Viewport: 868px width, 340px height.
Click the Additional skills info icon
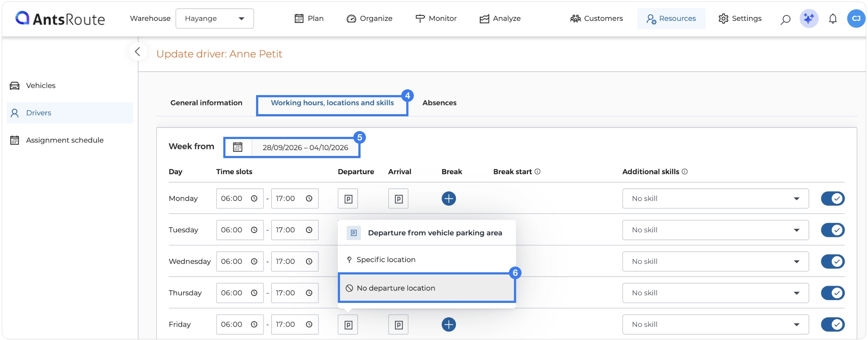point(685,172)
